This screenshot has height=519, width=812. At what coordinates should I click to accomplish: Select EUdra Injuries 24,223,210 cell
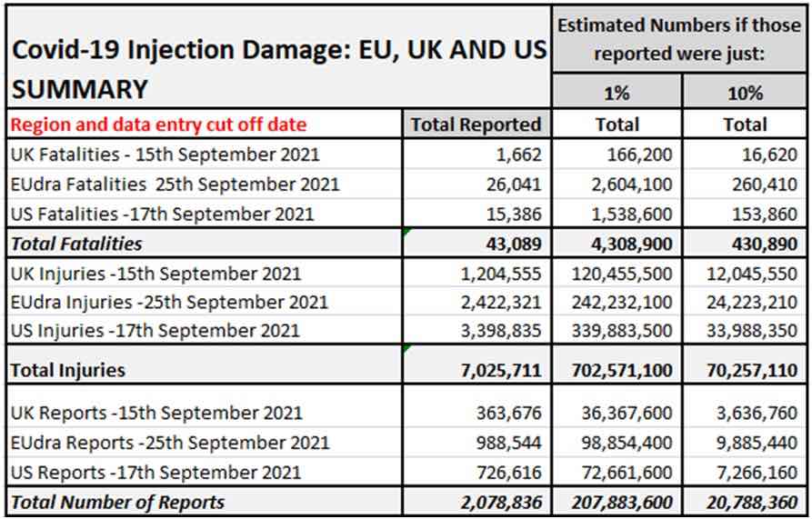(746, 302)
